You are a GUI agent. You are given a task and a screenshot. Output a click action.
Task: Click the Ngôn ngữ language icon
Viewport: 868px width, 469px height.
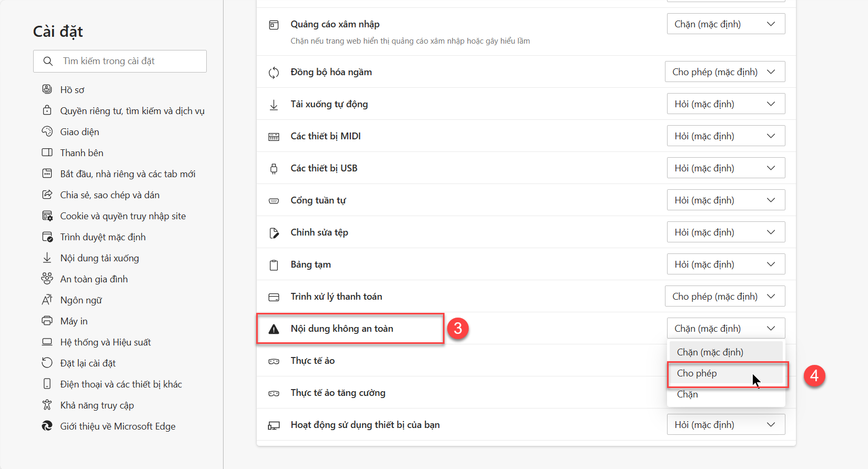[x=47, y=300]
